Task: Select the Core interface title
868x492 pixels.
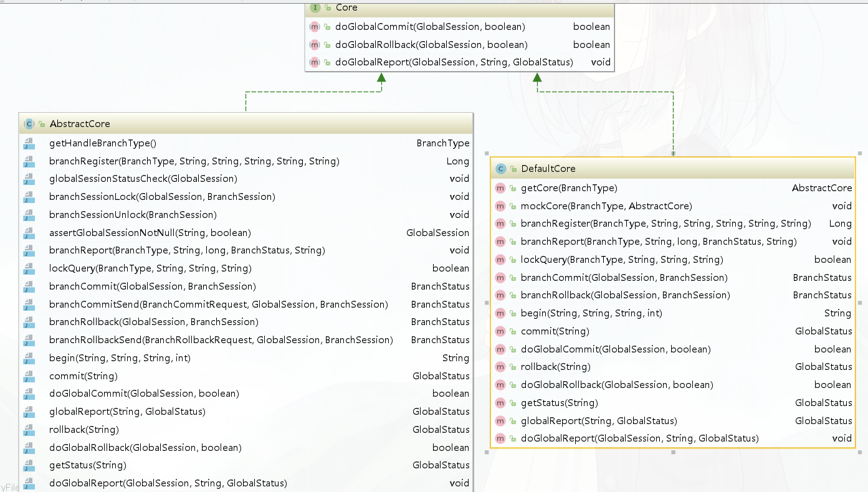Action: (346, 7)
